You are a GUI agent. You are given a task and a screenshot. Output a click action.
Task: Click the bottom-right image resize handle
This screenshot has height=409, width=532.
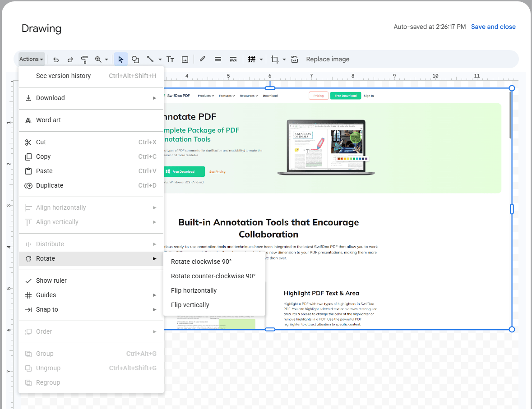[x=512, y=329]
